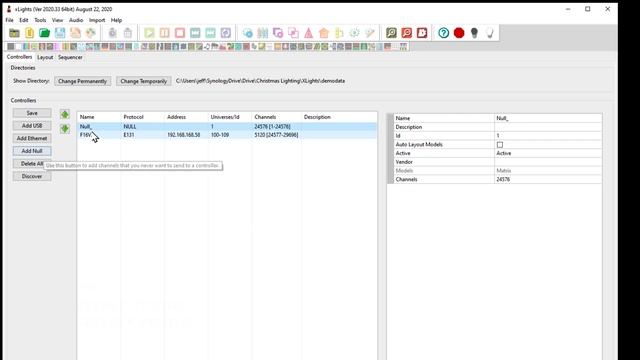Open the Active property value dropdown
This screenshot has height=360, width=640.
pyautogui.click(x=548, y=153)
